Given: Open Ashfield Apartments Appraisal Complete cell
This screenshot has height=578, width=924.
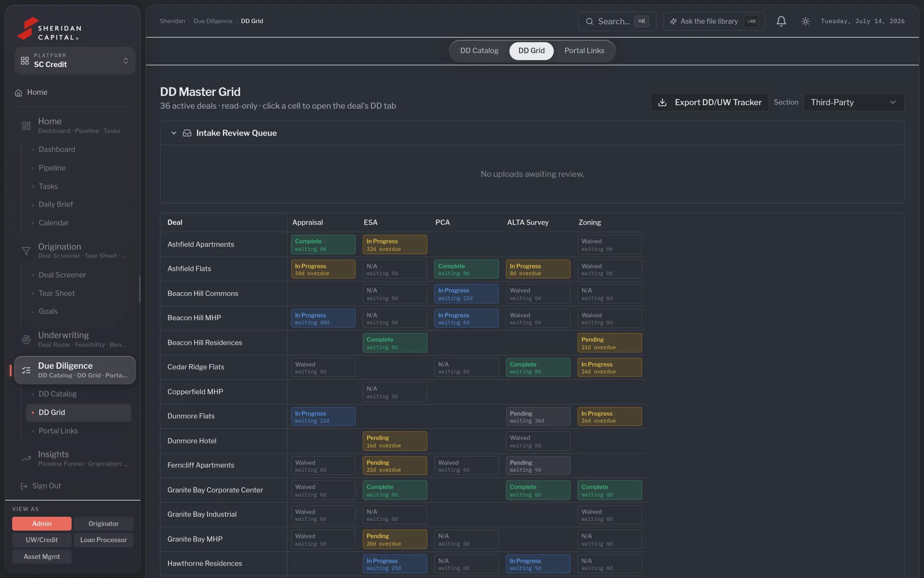Looking at the screenshot, I should pos(323,245).
